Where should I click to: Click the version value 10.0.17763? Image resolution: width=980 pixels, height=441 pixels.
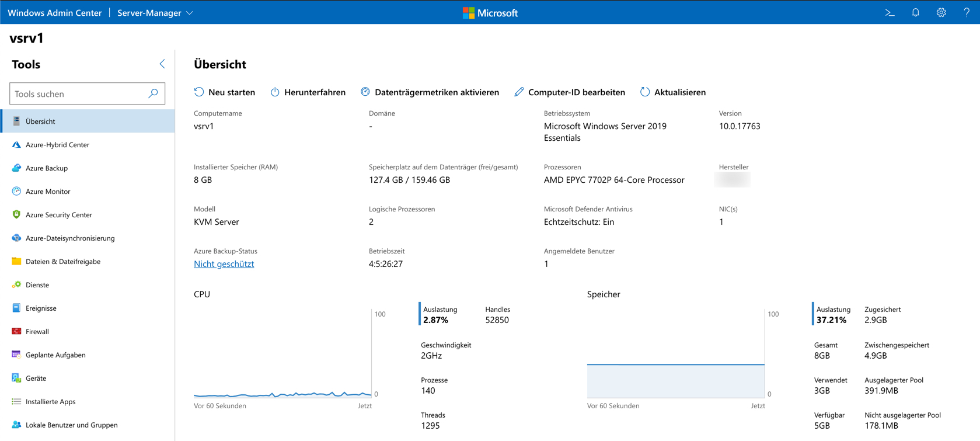740,126
